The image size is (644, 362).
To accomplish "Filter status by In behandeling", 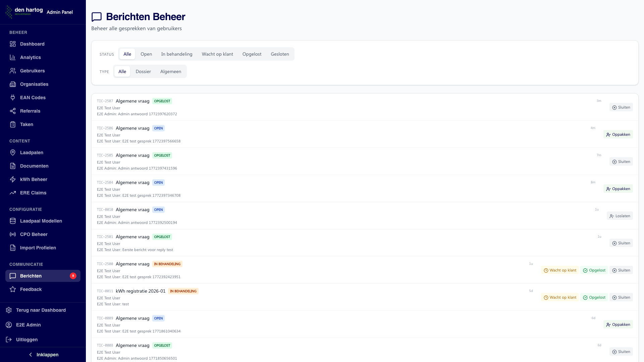I will pos(176,54).
